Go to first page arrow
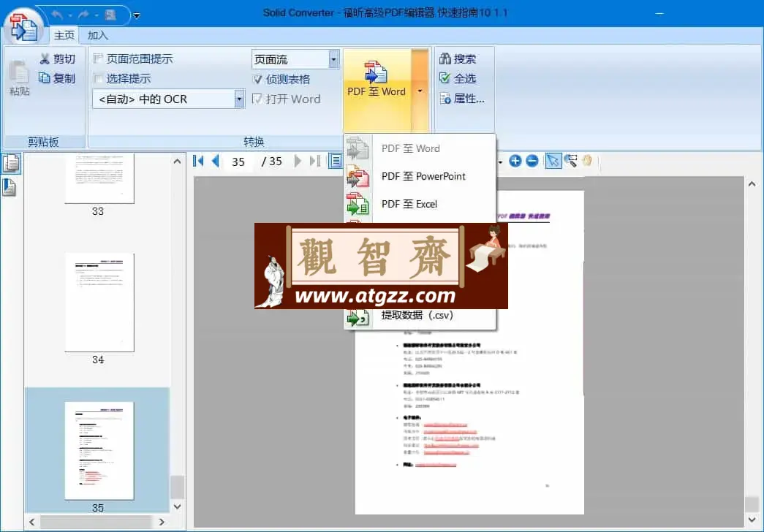 [x=198, y=161]
